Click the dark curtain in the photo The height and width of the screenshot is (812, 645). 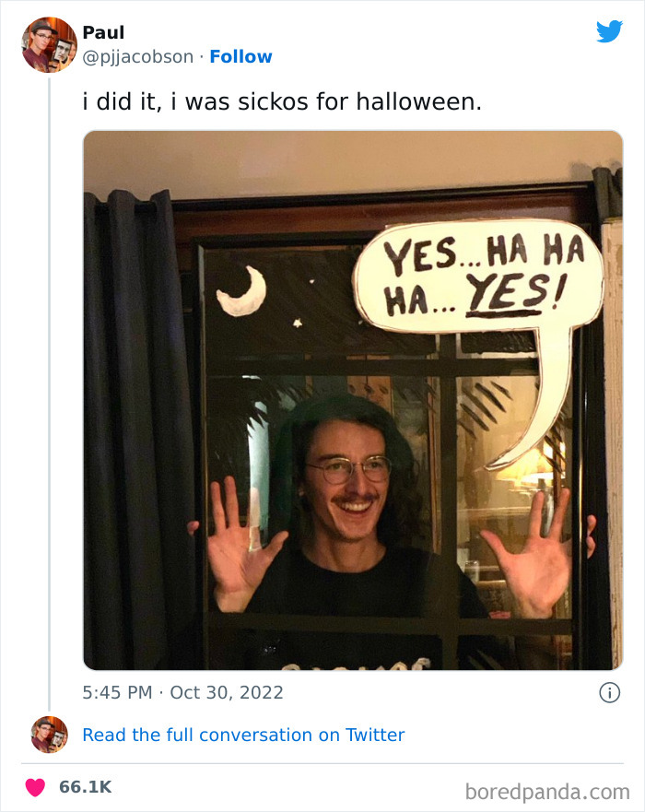(x=138, y=415)
